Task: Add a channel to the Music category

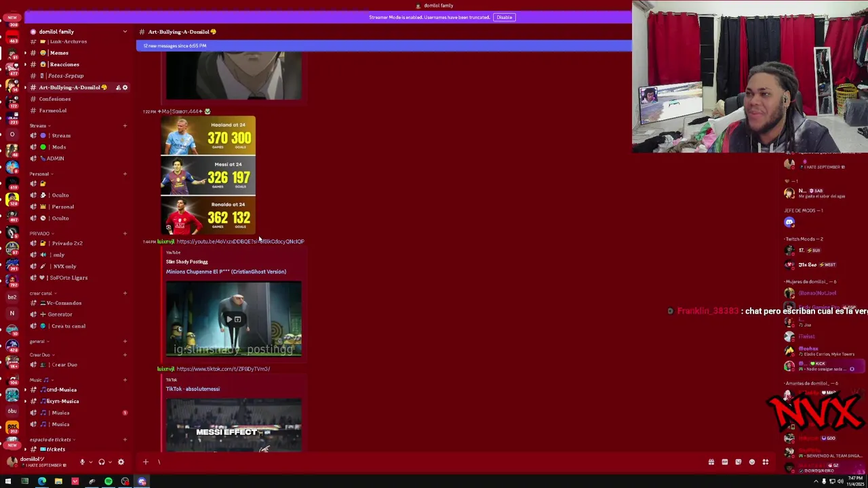Action: pyautogui.click(x=125, y=380)
